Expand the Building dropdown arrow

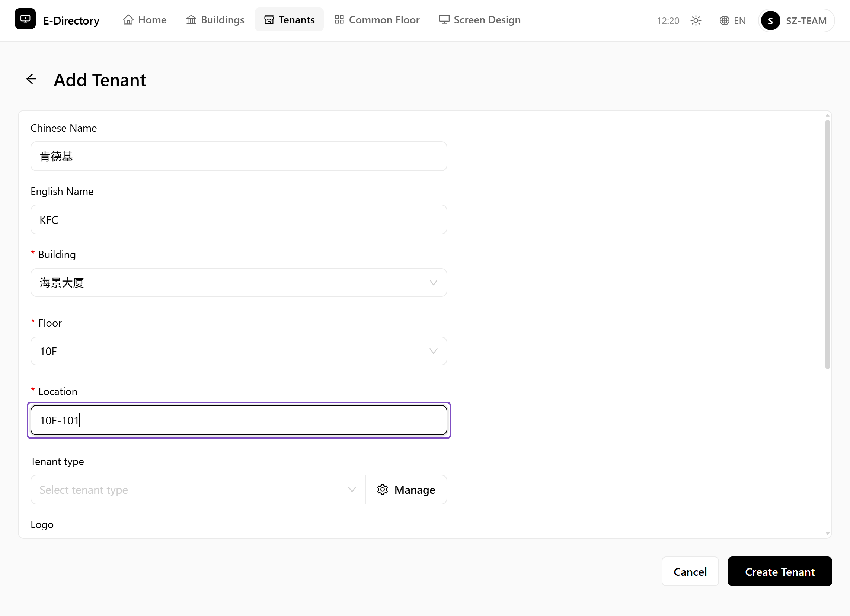coord(433,283)
